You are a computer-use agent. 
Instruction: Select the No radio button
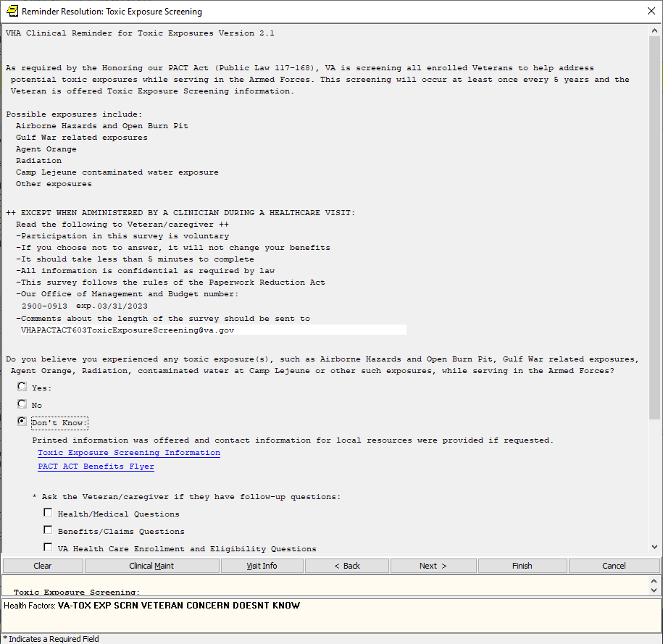[22, 404]
